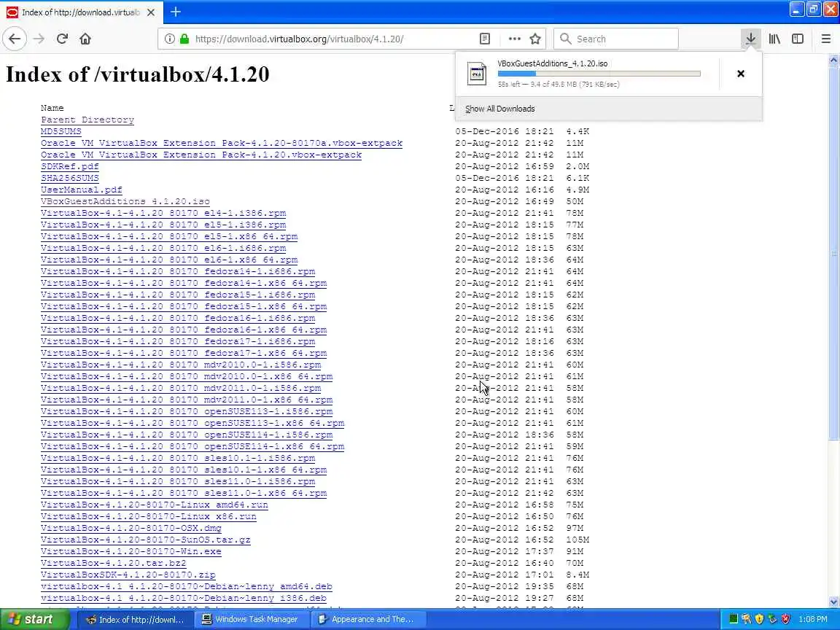Download VirtualBox-4.1.20.tar.bz2 source
This screenshot has width=840, height=630.
pos(114,563)
